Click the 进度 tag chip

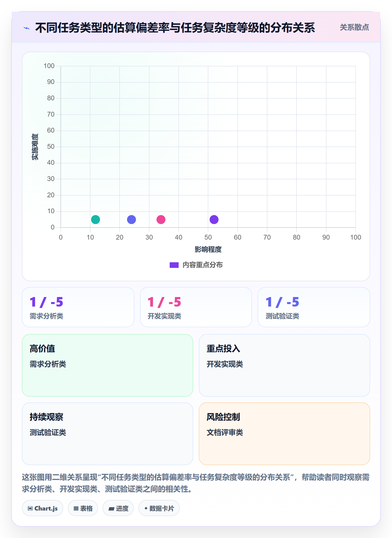pos(118,508)
